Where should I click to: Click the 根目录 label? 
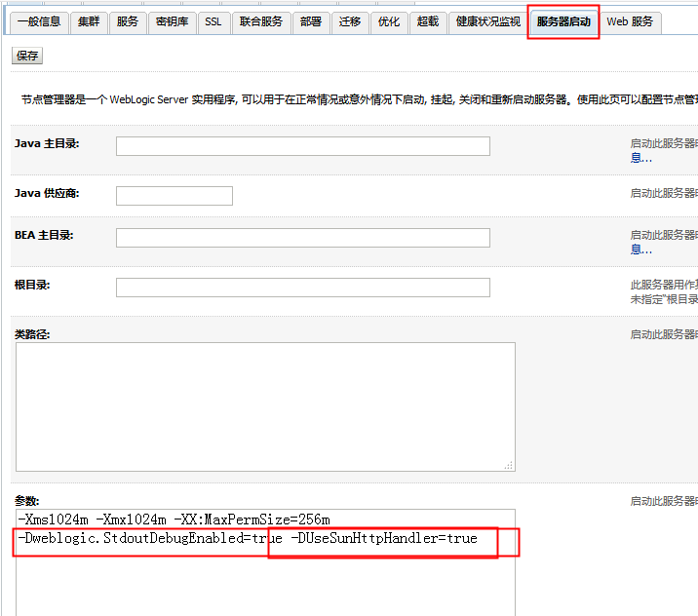pyautogui.click(x=32, y=285)
